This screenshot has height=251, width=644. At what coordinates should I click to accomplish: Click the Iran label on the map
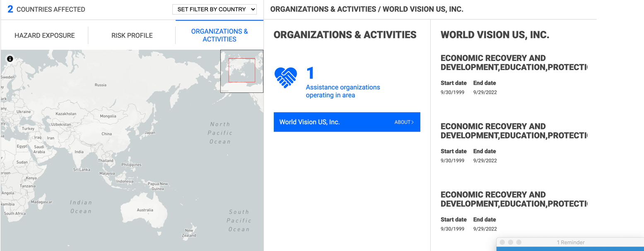51,138
